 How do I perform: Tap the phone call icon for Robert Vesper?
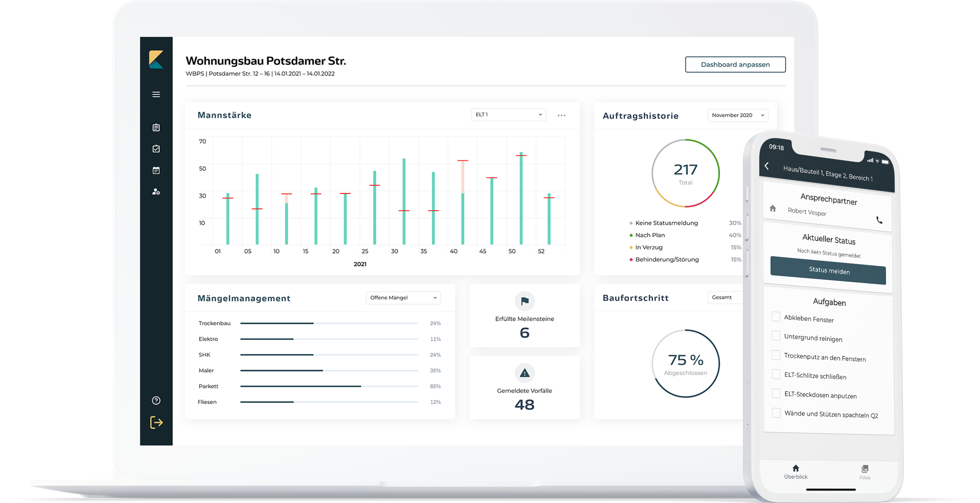(879, 220)
